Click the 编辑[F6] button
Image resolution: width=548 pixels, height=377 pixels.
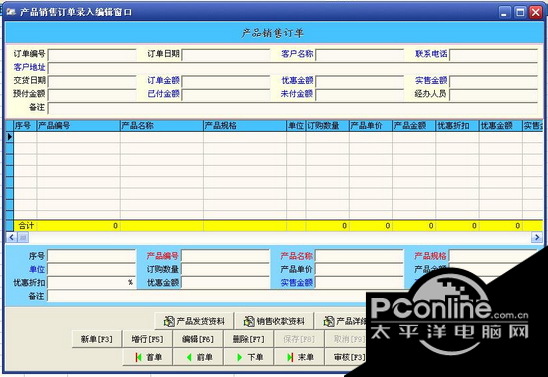pos(198,339)
